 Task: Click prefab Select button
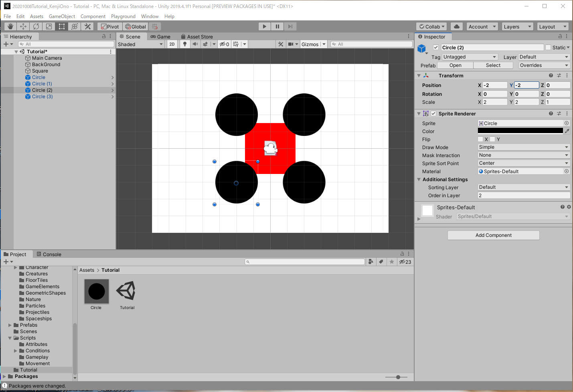pyautogui.click(x=493, y=65)
